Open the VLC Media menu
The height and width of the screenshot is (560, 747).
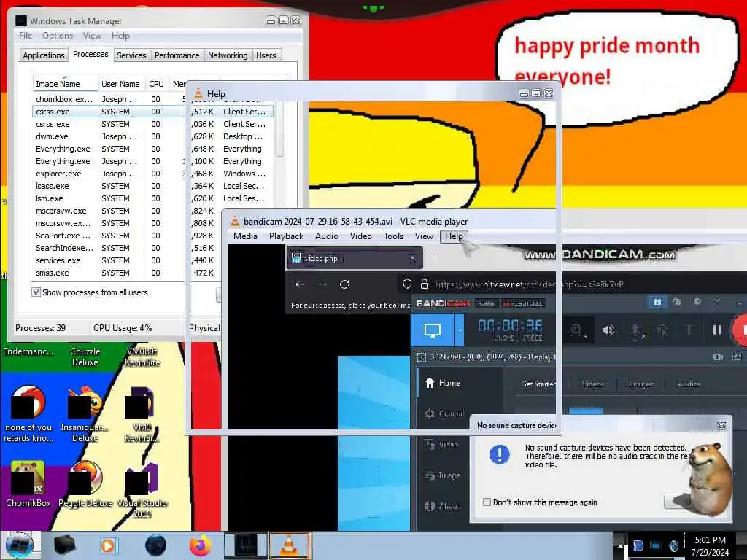[x=245, y=236]
